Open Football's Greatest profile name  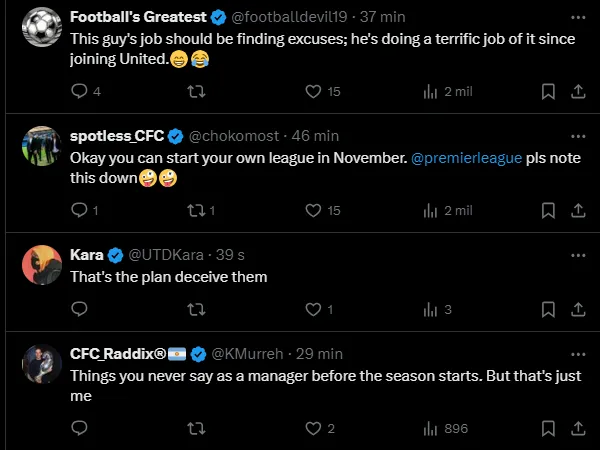coord(139,18)
